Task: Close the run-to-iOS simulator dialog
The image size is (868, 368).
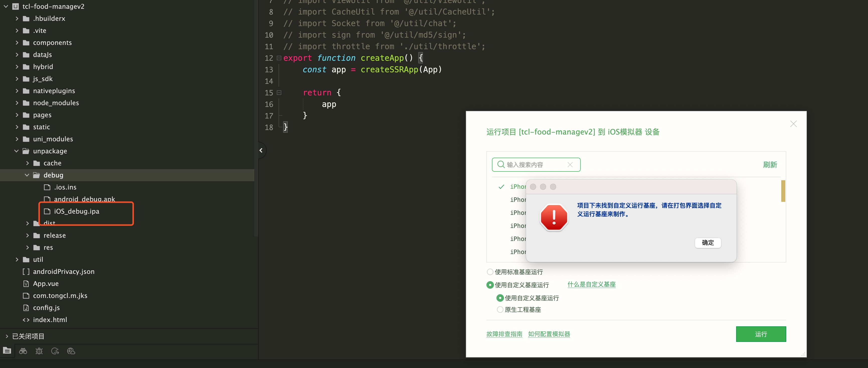Action: coord(793,124)
